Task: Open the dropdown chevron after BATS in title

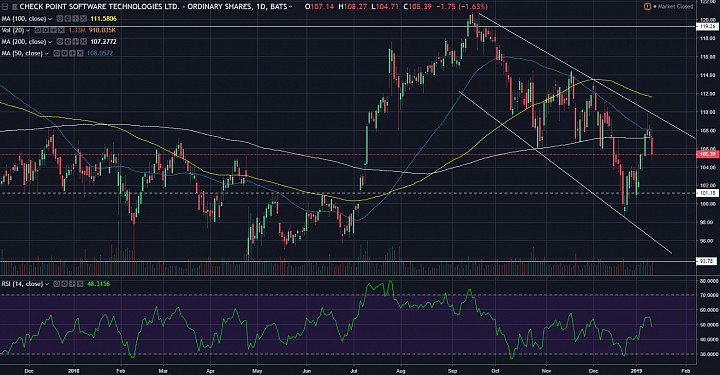Action: tap(290, 7)
